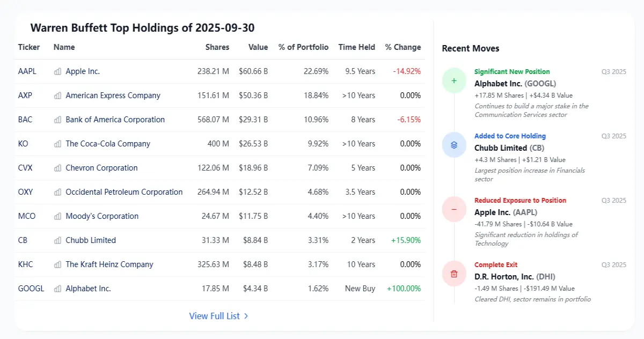
Task: Click the Significant New Position label
Action: coord(512,72)
